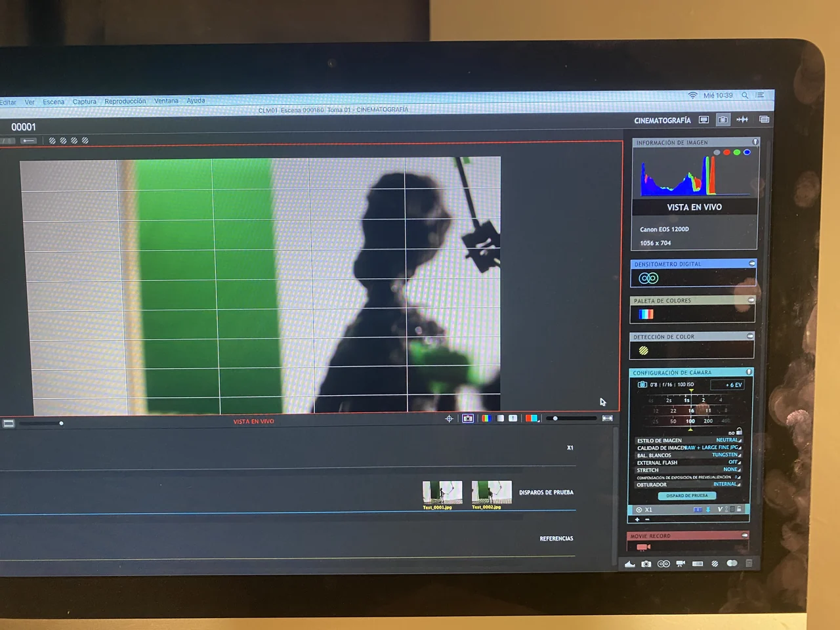Toggle the blue histogram channel dot
The height and width of the screenshot is (630, 840).
(x=747, y=152)
